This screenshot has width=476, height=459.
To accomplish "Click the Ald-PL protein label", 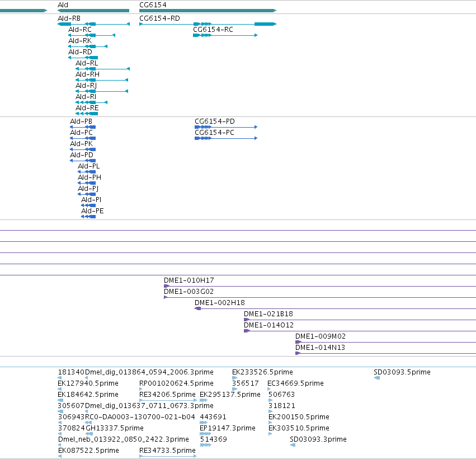I will [88, 166].
